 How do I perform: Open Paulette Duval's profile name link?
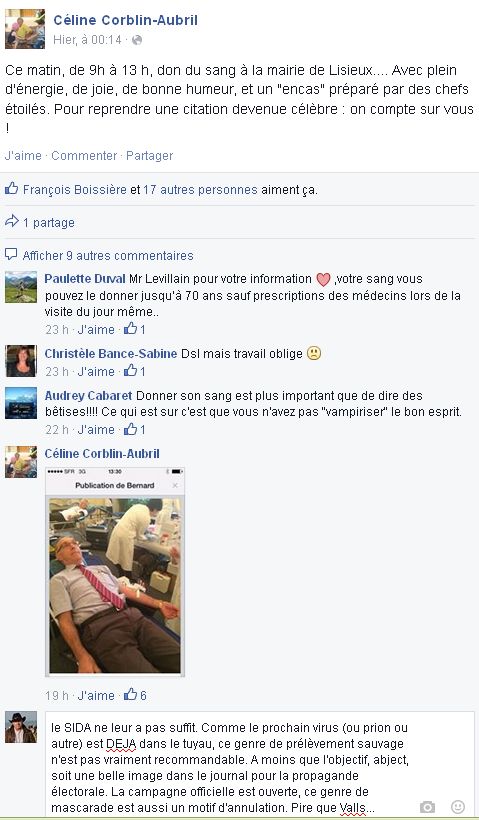[x=85, y=279]
